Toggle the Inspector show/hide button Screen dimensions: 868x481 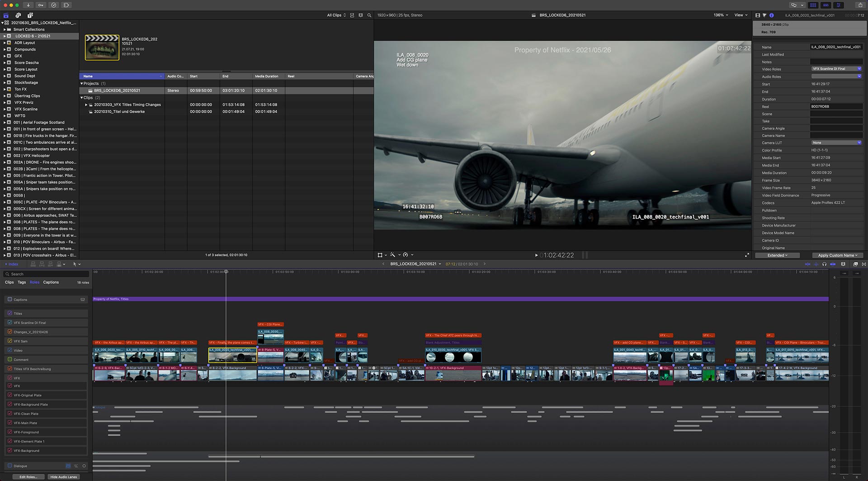pyautogui.click(x=838, y=5)
